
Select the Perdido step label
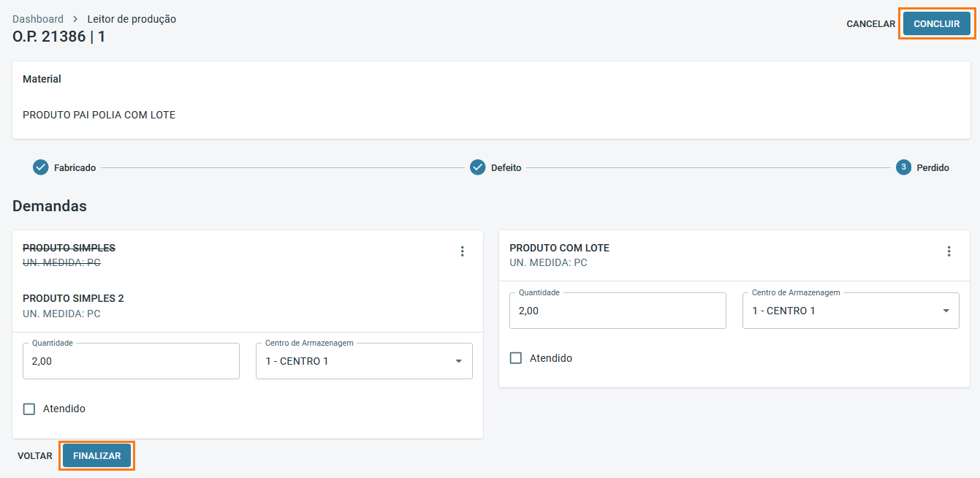point(932,168)
